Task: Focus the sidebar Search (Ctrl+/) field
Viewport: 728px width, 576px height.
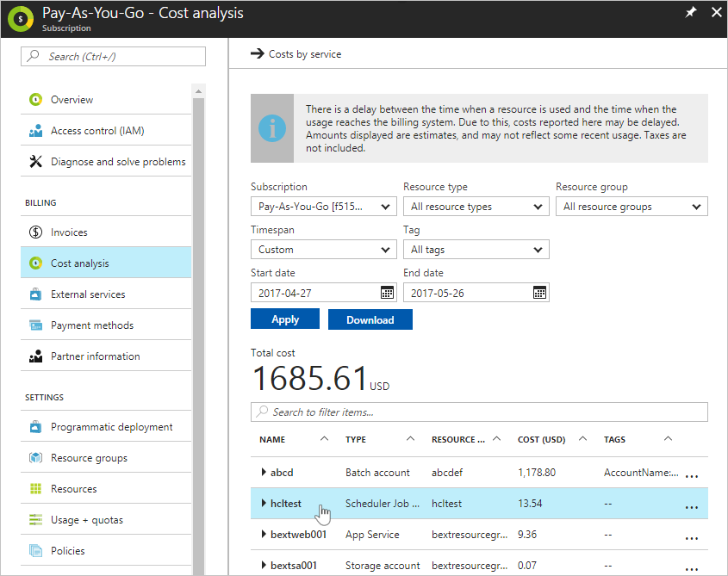Action: 113,56
